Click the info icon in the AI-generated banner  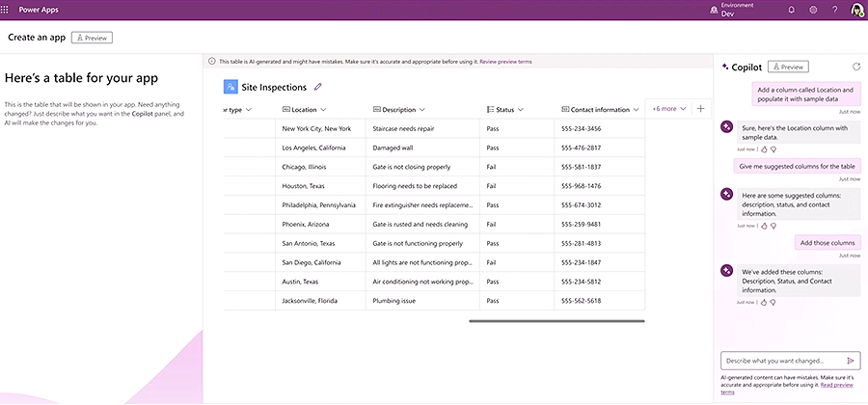click(212, 62)
